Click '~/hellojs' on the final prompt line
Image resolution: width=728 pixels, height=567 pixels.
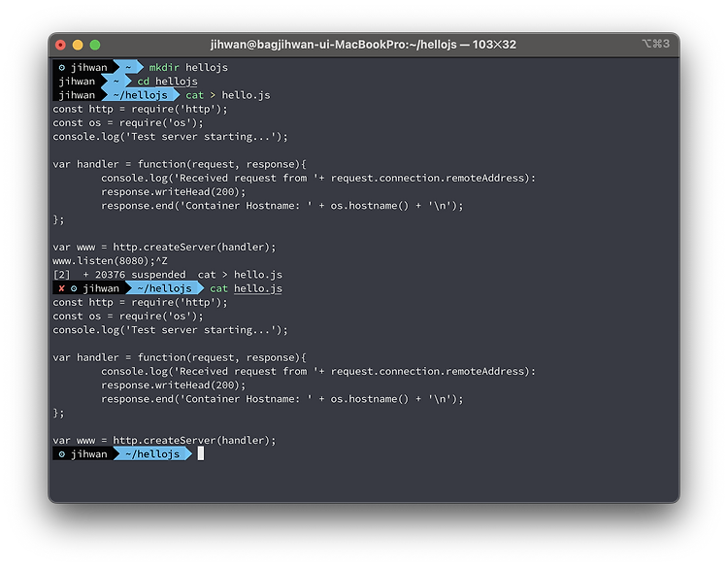[152, 454]
